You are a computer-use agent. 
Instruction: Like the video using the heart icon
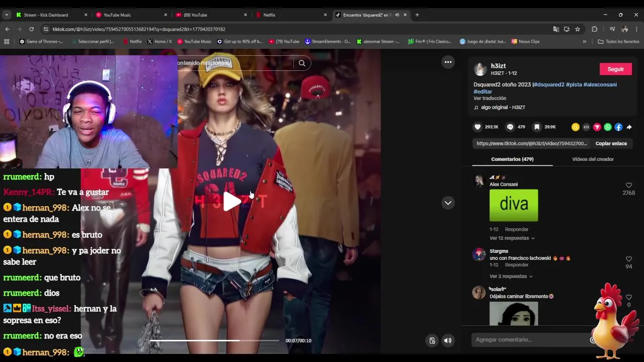coord(478,127)
